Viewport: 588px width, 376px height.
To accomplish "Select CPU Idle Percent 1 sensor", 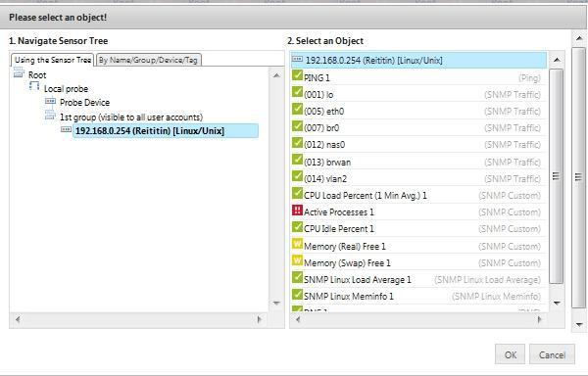I will click(418, 229).
